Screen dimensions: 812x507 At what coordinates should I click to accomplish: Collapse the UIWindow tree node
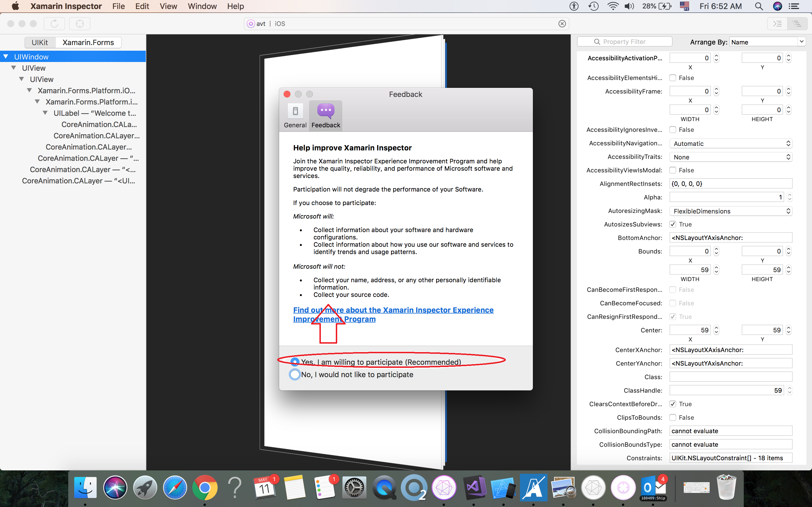pos(5,56)
